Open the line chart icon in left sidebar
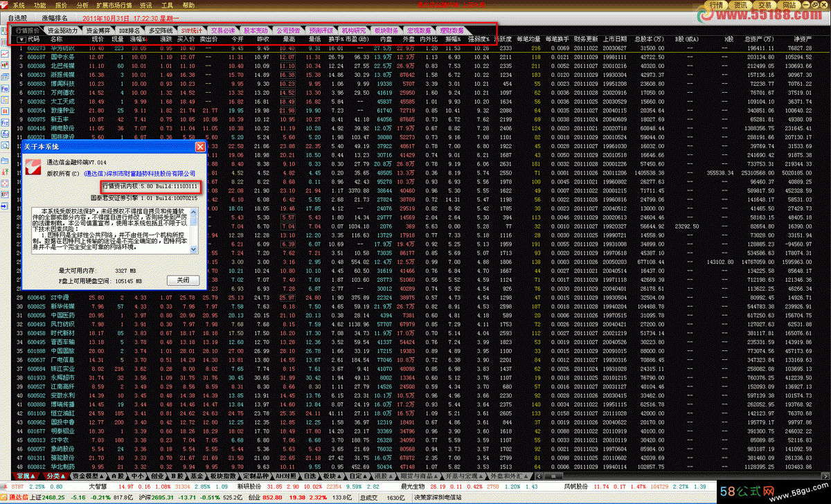This screenshot has width=831, height=504. (5, 54)
